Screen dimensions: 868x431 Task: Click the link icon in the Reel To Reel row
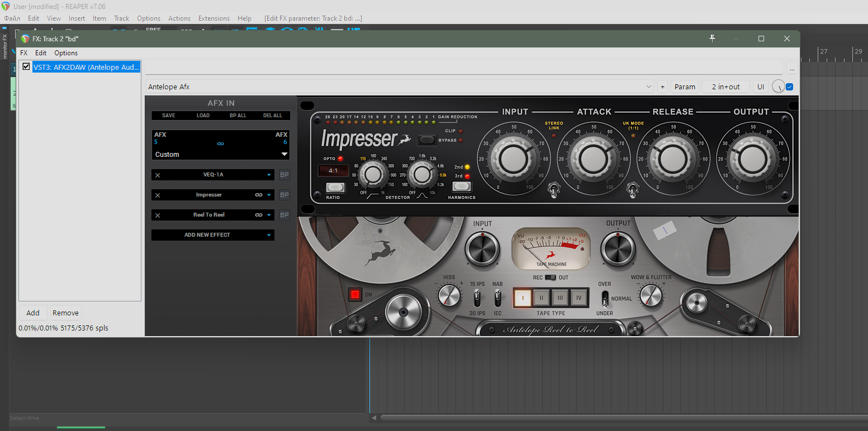(259, 215)
